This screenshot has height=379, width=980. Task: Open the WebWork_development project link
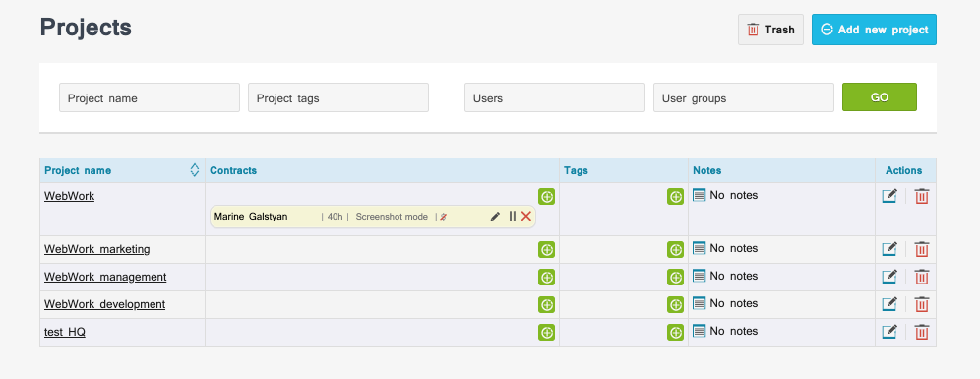click(x=104, y=304)
